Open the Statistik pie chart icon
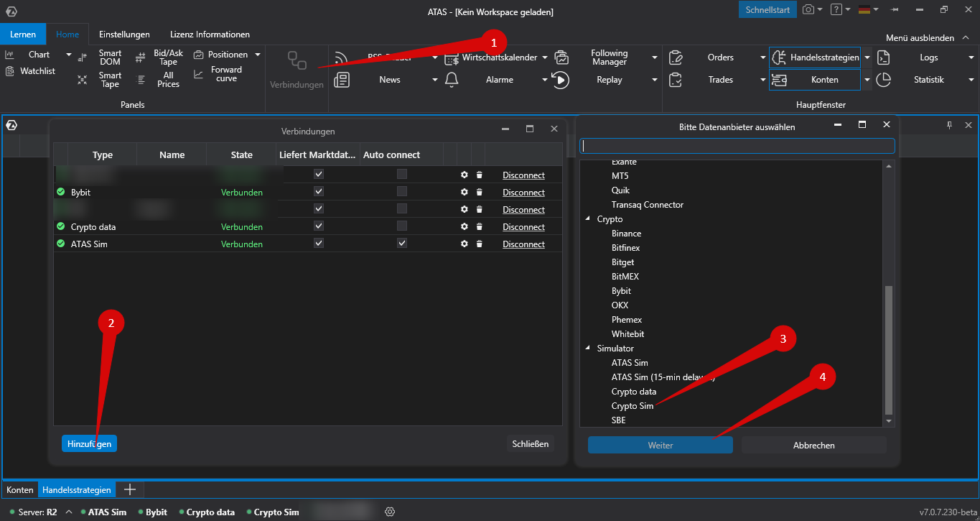 tap(884, 80)
